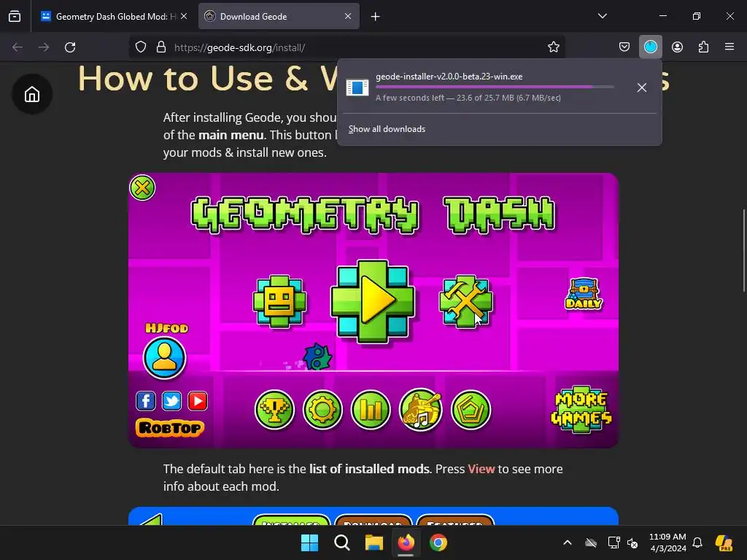Screen dimensions: 747x560
Task: Open Firefox View icon in tab bar
Action: (x=15, y=16)
